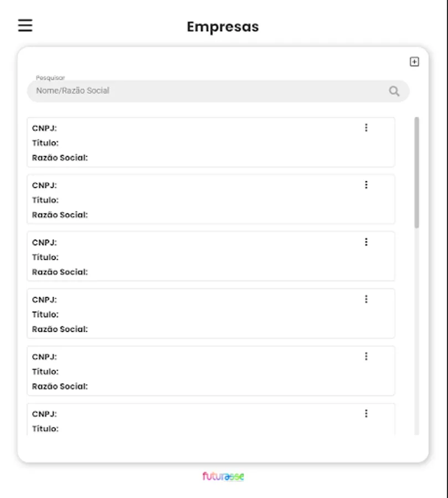Open options menu of first company card
448x498 pixels.
click(366, 128)
